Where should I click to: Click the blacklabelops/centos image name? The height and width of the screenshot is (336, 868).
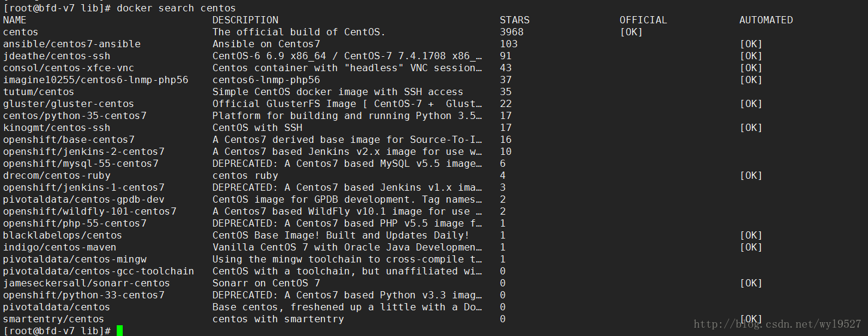[x=63, y=235]
